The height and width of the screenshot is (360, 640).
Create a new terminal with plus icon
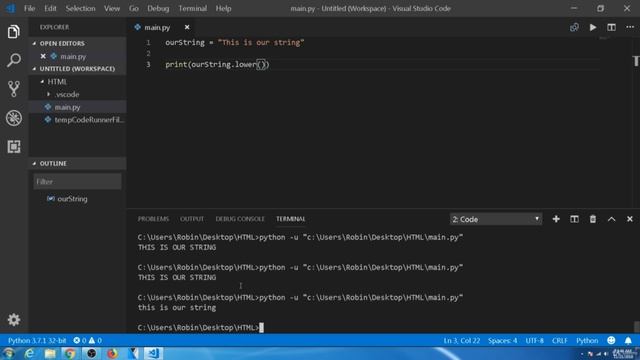pyautogui.click(x=556, y=219)
